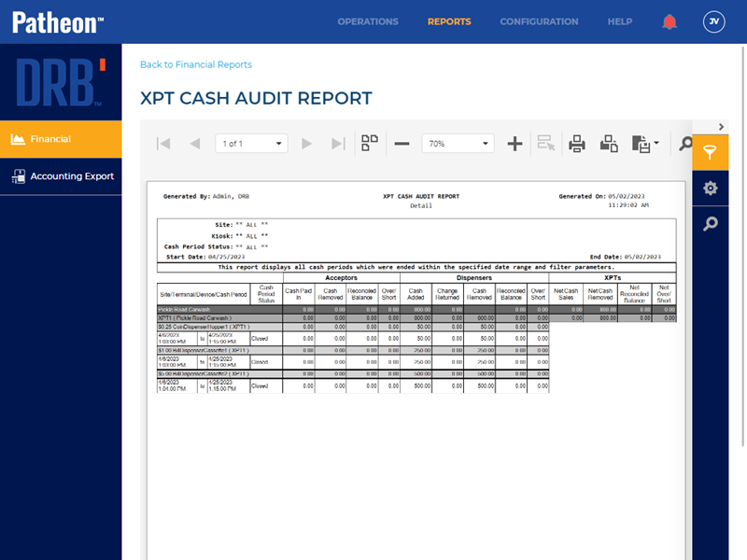Click the notification bell icon

(669, 21)
